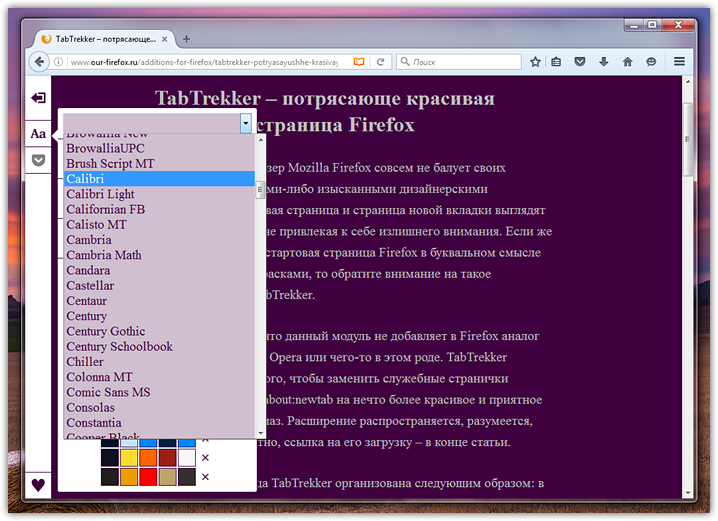Select Consolas entry

(159, 407)
